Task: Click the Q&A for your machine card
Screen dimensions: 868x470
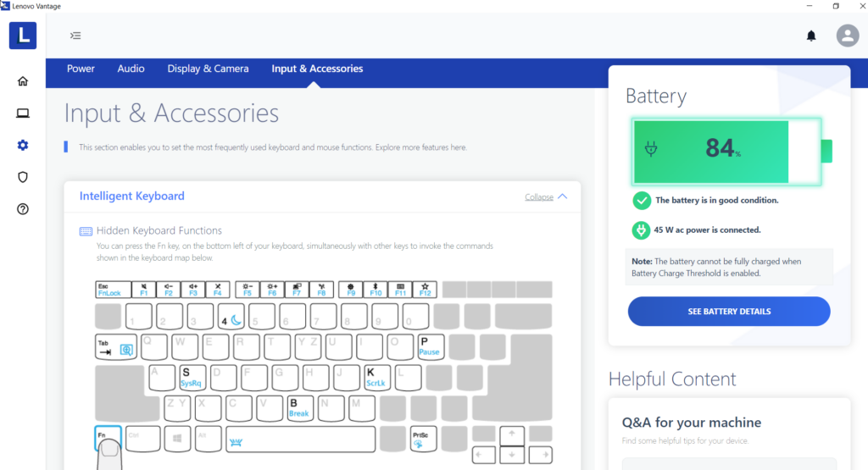Action: coord(729,434)
